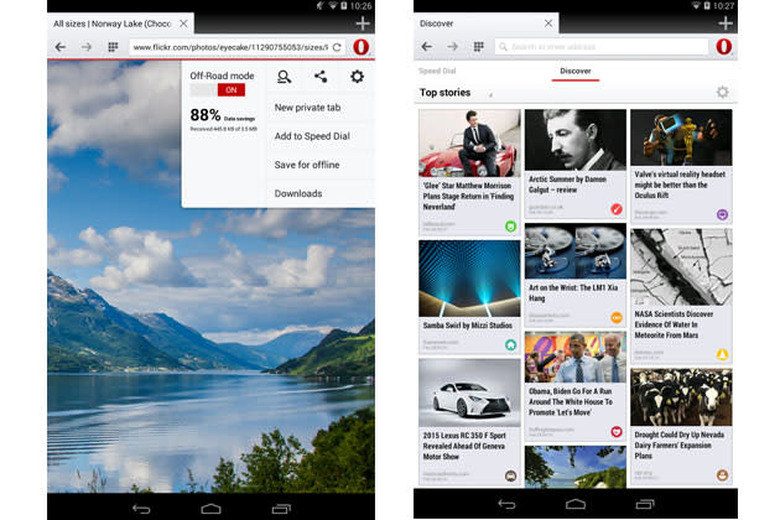Open the find-in-page icon in the Opera menu
This screenshot has width=780, height=520.
[285, 77]
